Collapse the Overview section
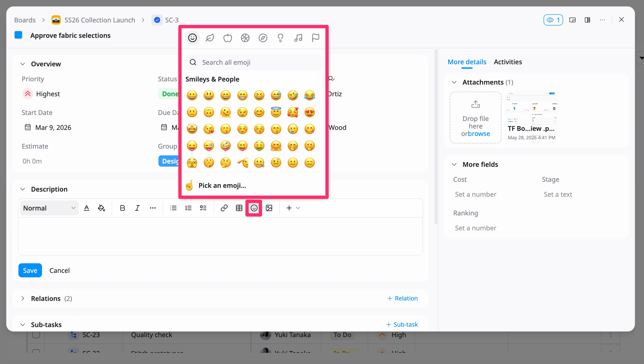Viewport: 644px width, 364px height. click(23, 64)
